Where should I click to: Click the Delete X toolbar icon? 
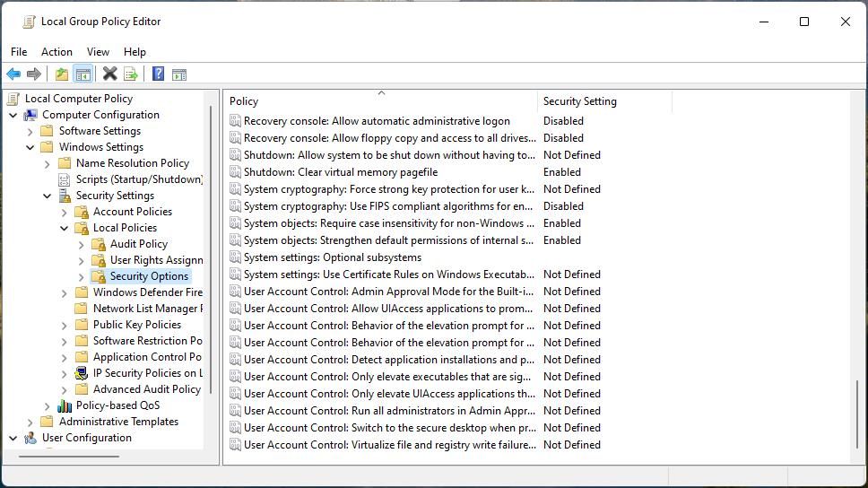pyautogui.click(x=109, y=74)
